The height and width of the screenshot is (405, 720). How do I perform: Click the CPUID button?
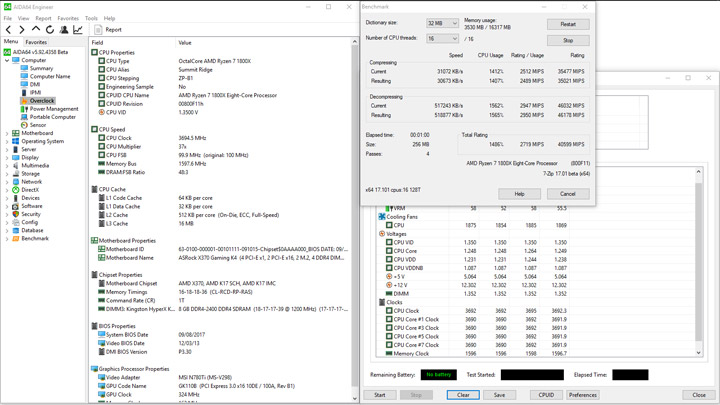[x=546, y=395]
